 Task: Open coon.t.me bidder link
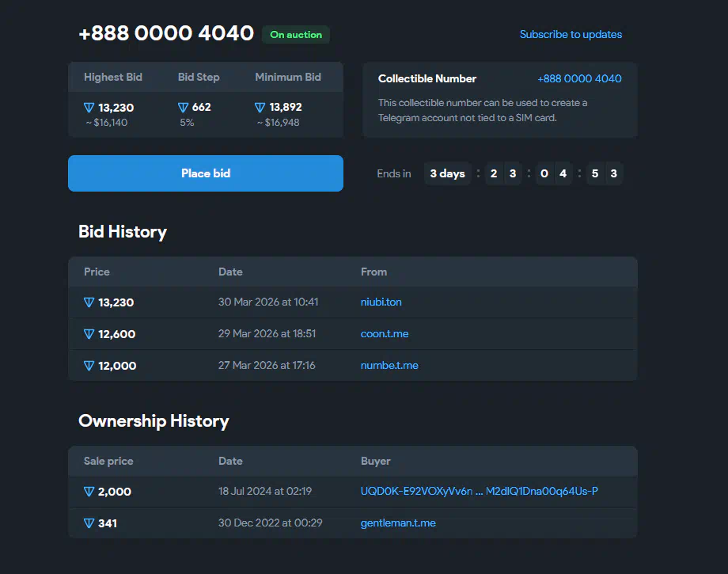click(385, 334)
